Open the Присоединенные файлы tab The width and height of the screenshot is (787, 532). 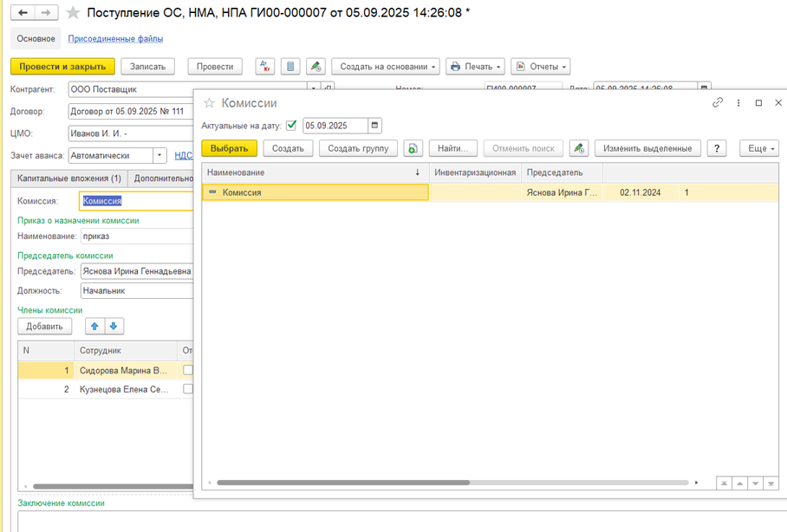(x=115, y=39)
